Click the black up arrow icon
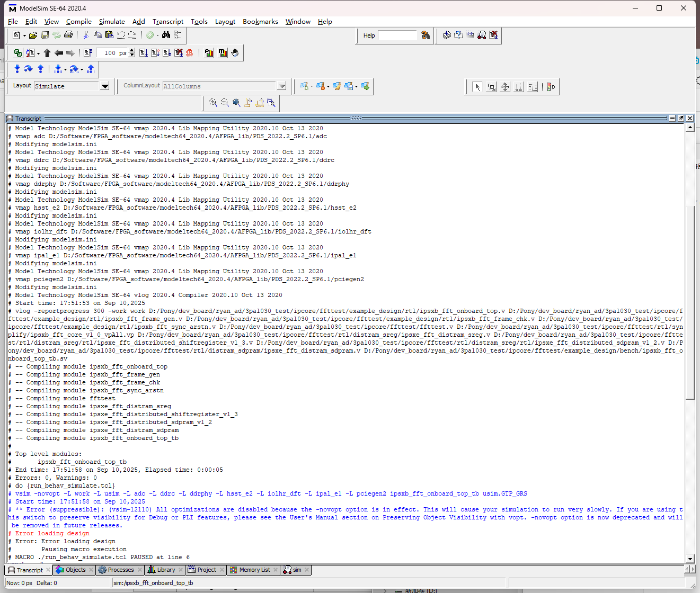 (47, 53)
